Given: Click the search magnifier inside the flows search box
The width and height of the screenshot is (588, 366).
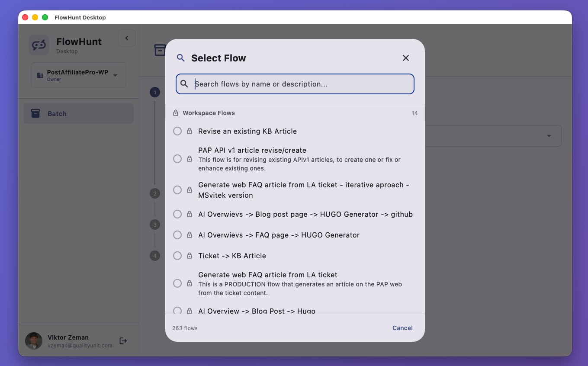Looking at the screenshot, I should [184, 84].
